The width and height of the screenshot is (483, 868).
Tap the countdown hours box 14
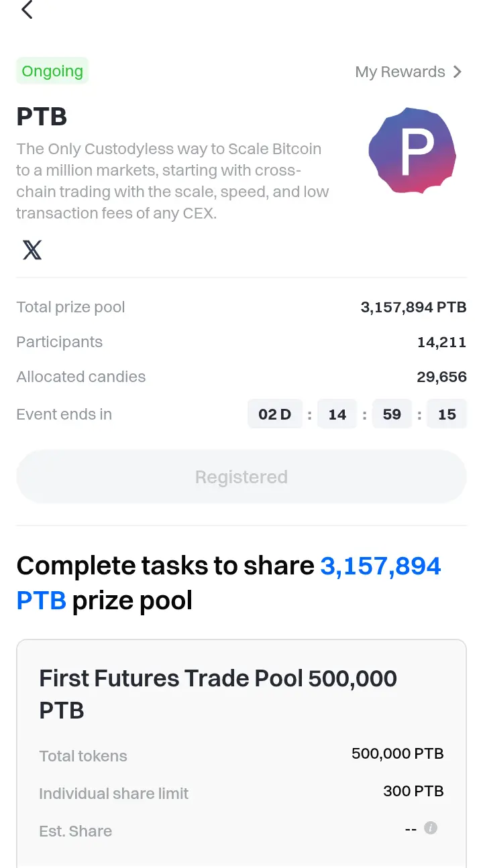337,414
